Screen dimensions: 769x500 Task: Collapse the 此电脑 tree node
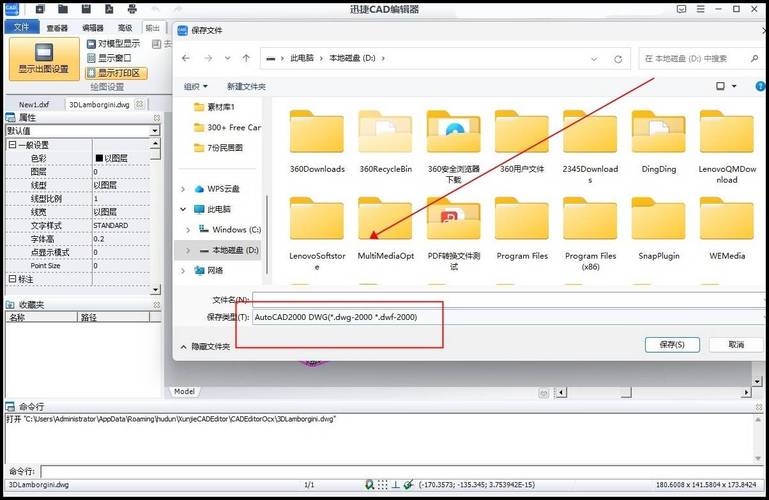(x=183, y=209)
